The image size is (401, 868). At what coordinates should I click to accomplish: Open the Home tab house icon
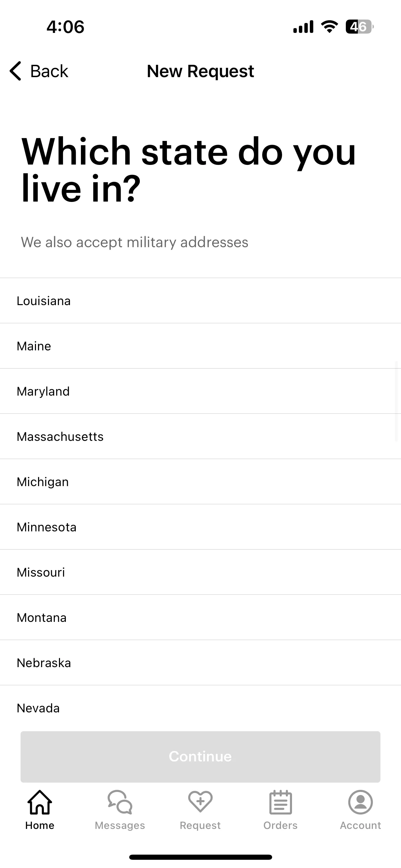(40, 802)
